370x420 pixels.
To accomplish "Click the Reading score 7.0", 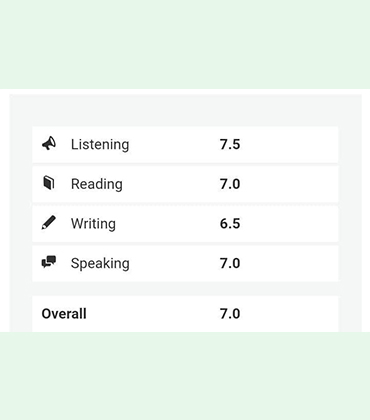I will click(x=230, y=184).
